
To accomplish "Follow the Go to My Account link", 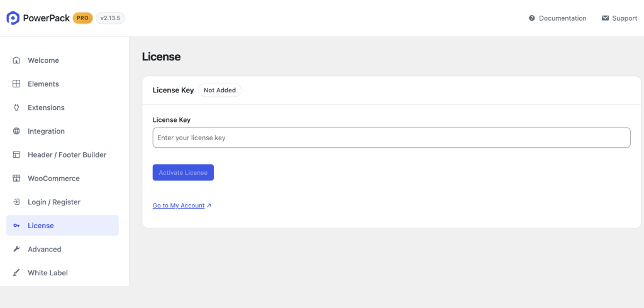I will (179, 206).
